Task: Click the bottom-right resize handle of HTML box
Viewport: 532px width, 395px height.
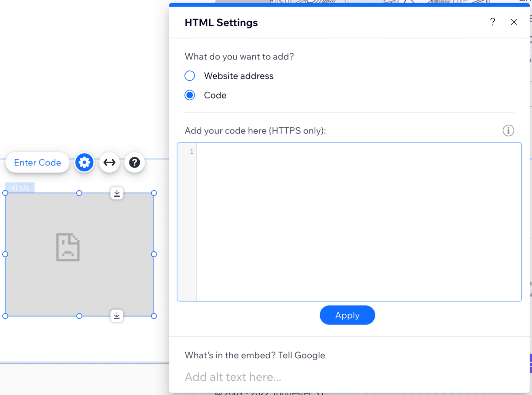Action: (154, 316)
